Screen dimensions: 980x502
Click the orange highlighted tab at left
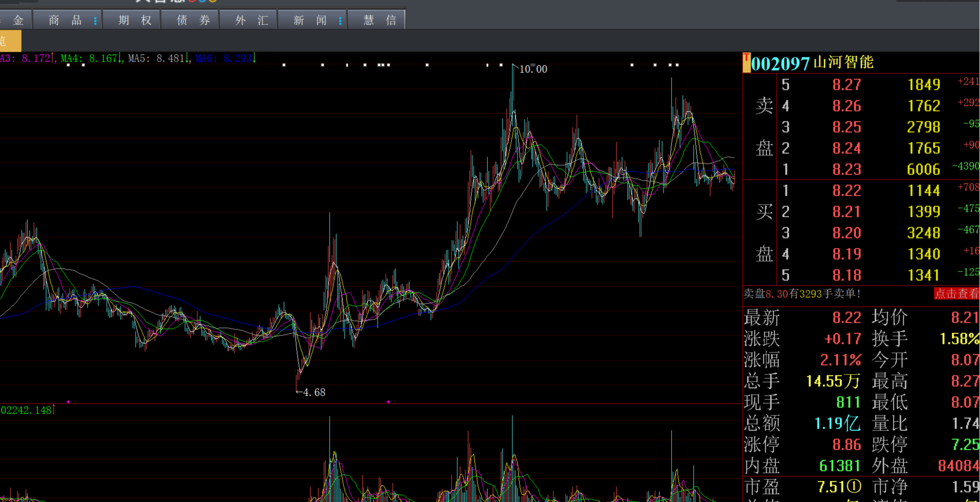(10, 41)
